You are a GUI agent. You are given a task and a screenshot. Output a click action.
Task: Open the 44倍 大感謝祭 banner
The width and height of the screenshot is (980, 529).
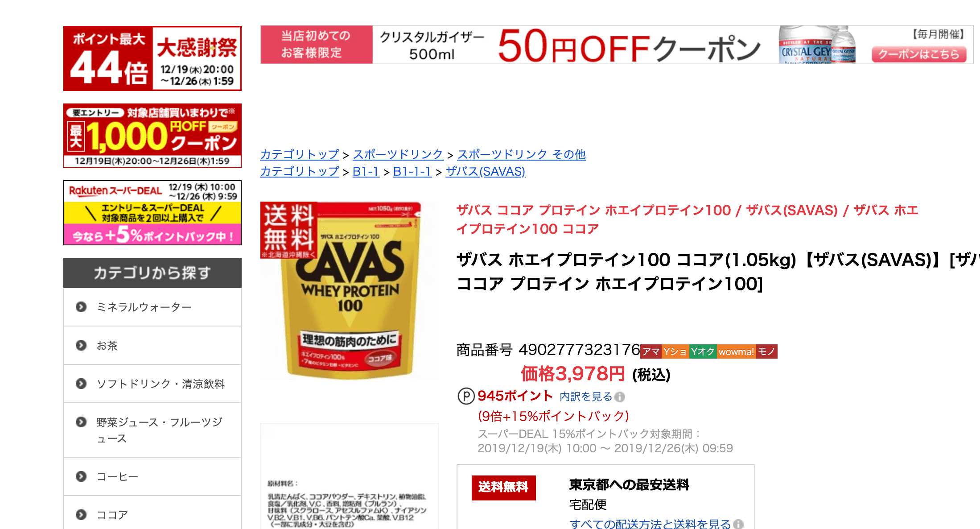point(152,58)
